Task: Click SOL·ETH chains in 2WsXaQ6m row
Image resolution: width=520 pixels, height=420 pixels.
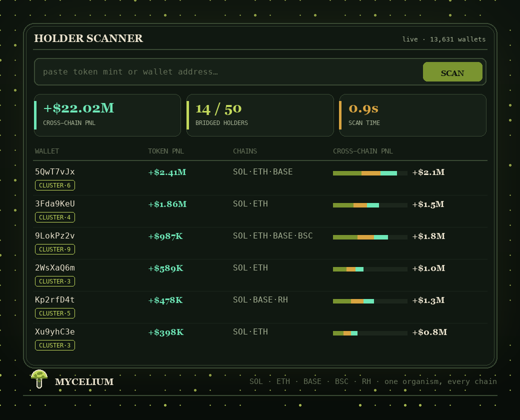Action: [250, 267]
